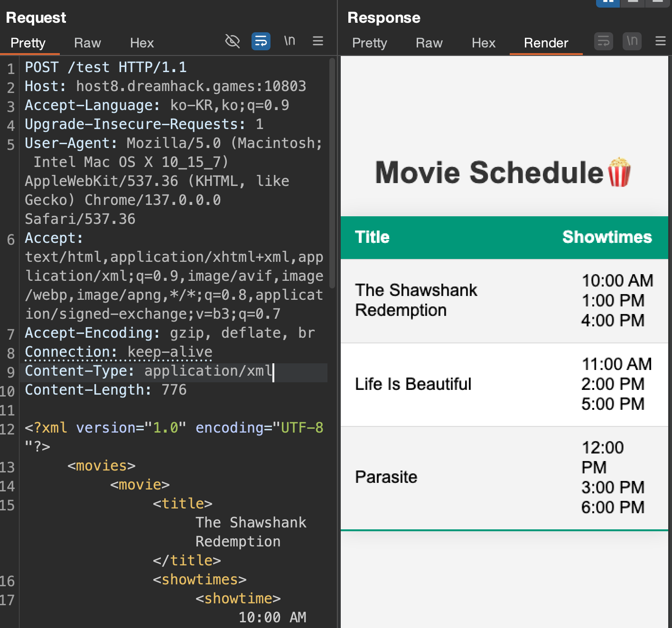This screenshot has height=628, width=672.
Task: Click the Title column header
Action: point(372,237)
